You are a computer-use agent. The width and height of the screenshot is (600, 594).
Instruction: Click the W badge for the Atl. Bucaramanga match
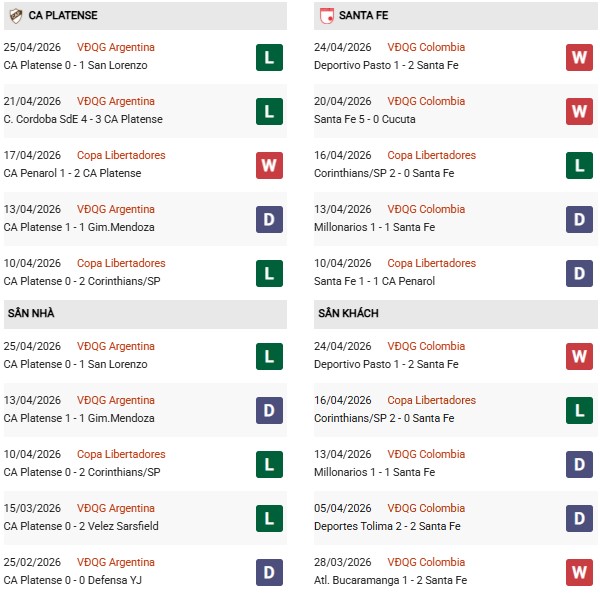(580, 572)
